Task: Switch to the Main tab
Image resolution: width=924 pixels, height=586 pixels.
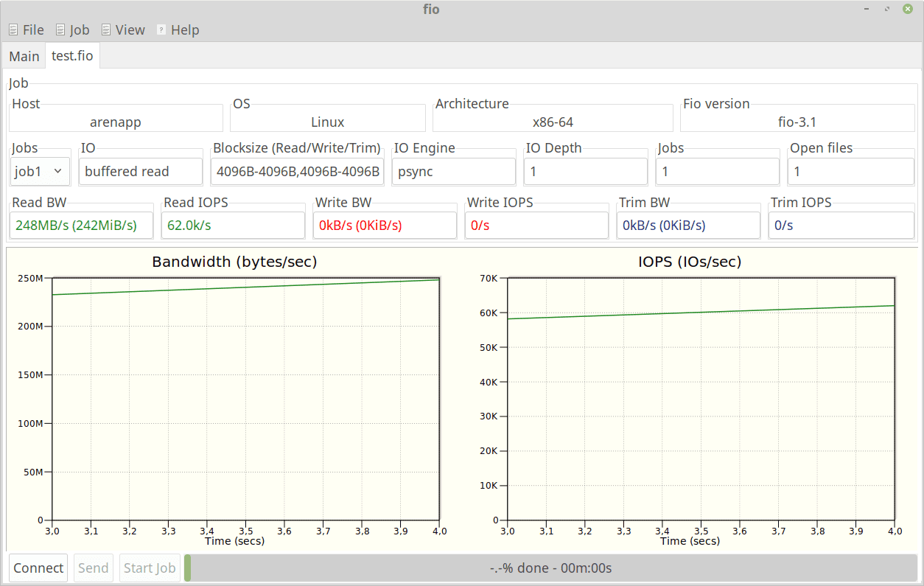Action: pos(24,56)
